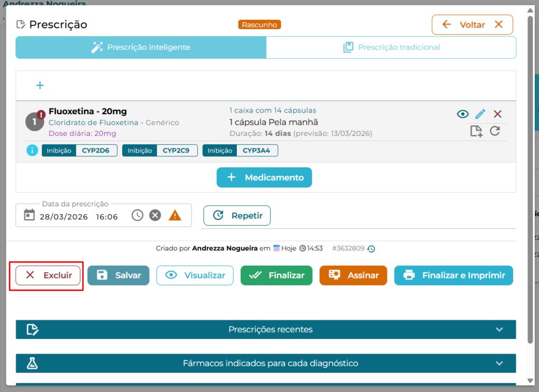The width and height of the screenshot is (539, 392).
Task: Open history icon next to #3632809
Action: click(x=371, y=249)
